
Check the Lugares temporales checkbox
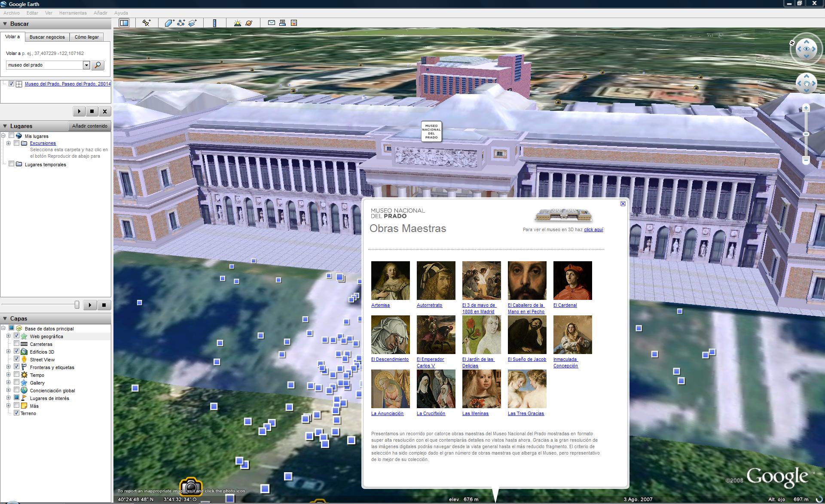(x=12, y=164)
